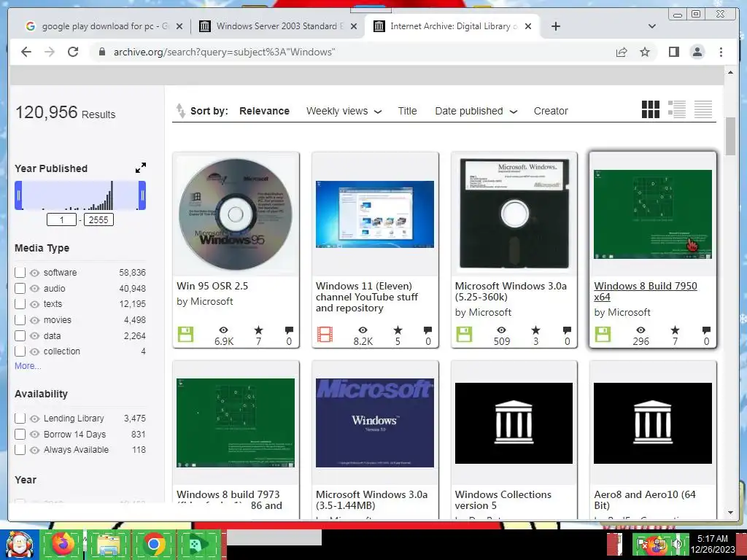Edit the end year 2555 field
The width and height of the screenshot is (747, 560).
(98, 219)
